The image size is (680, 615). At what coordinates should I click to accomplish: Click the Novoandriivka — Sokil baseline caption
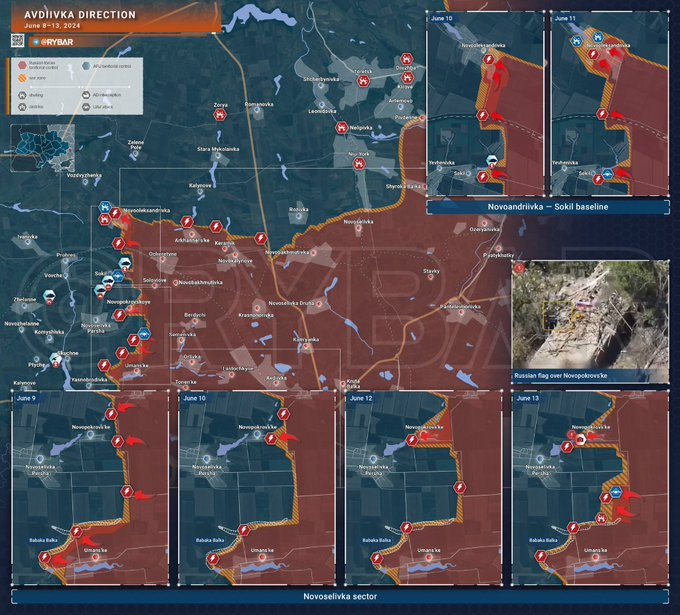(547, 207)
